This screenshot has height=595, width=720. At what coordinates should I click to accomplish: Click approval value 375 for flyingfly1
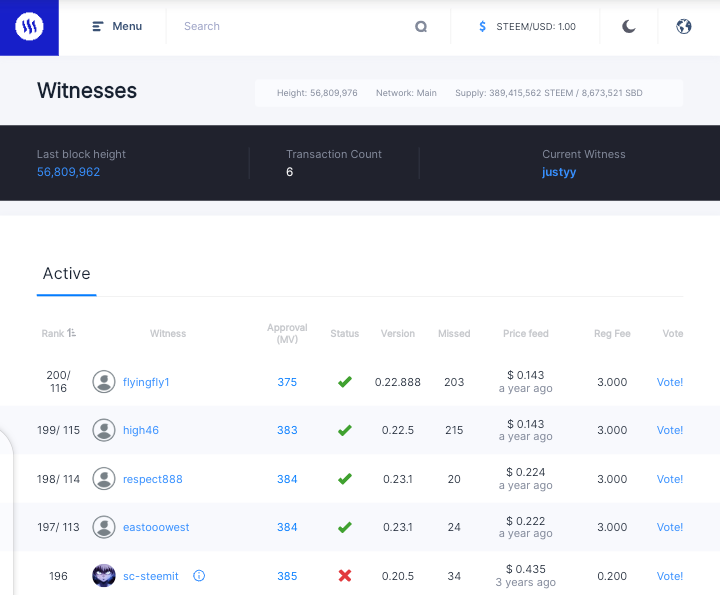(287, 382)
